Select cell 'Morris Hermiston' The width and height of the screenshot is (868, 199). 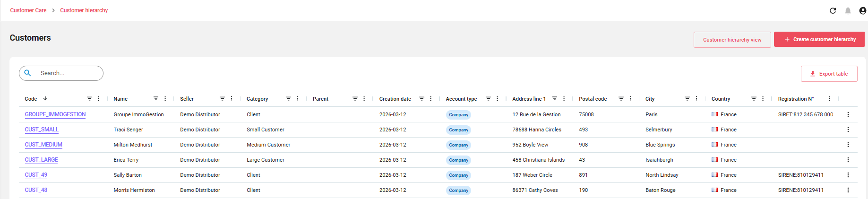[134, 190]
